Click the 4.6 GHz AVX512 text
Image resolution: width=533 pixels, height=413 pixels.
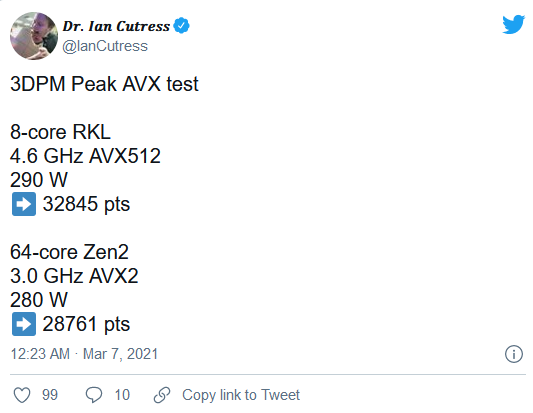(85, 156)
